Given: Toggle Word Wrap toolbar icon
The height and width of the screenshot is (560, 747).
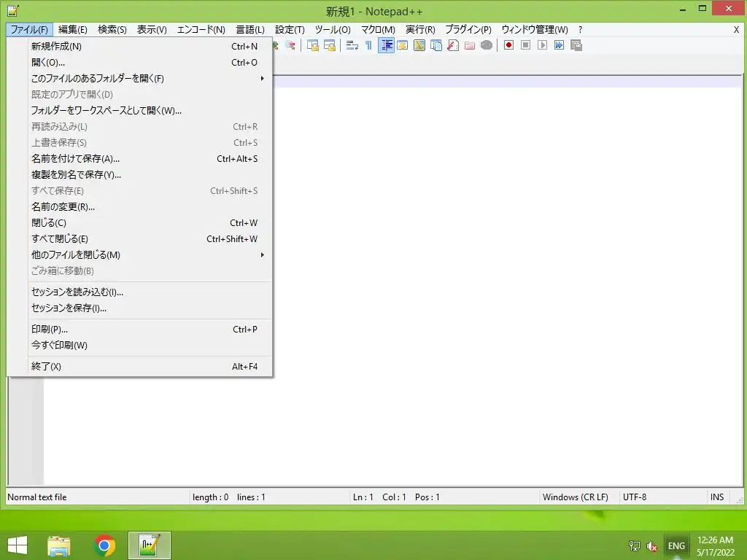Looking at the screenshot, I should [x=352, y=45].
